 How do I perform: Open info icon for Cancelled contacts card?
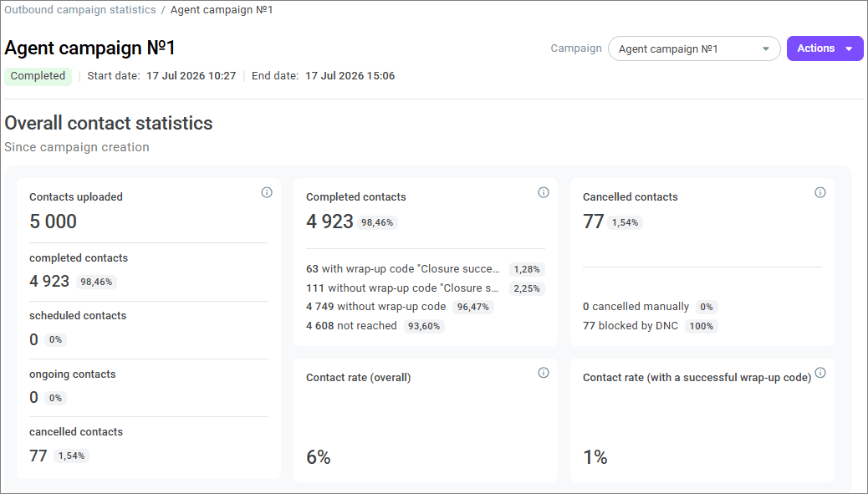click(820, 192)
